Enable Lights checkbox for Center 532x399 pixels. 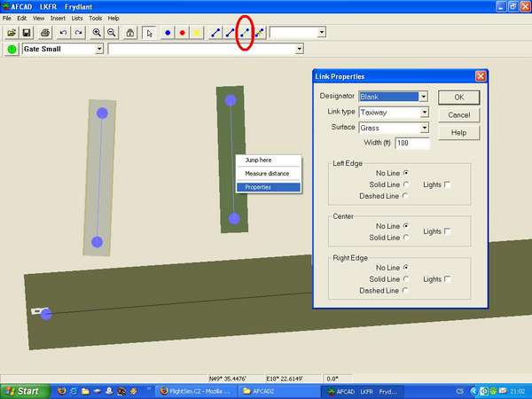(448, 231)
